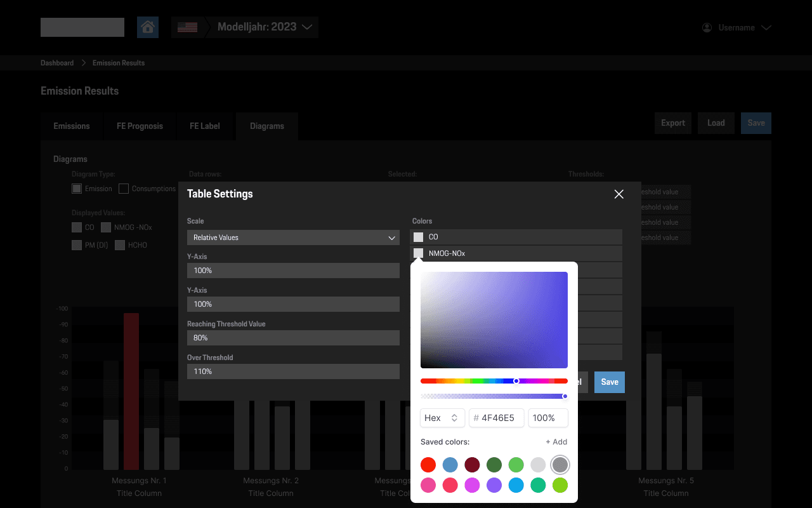
Task: Click the American flag language icon
Action: click(187, 27)
